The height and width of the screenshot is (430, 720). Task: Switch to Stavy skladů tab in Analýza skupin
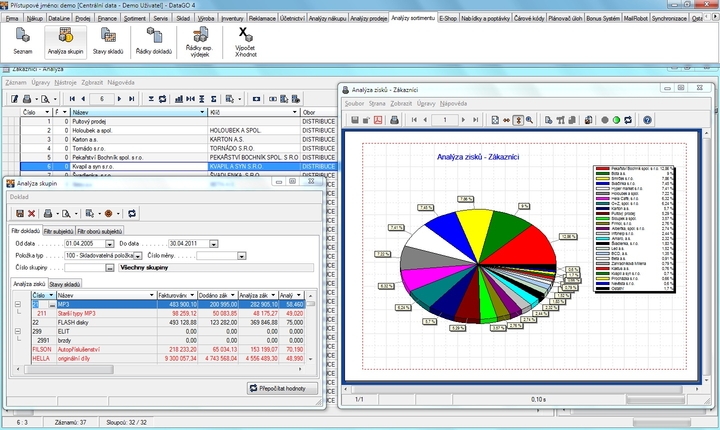(x=65, y=284)
